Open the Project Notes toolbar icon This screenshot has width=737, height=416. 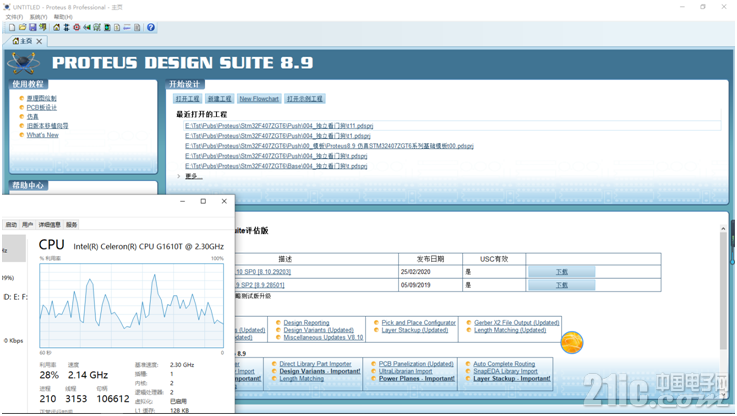click(x=137, y=27)
